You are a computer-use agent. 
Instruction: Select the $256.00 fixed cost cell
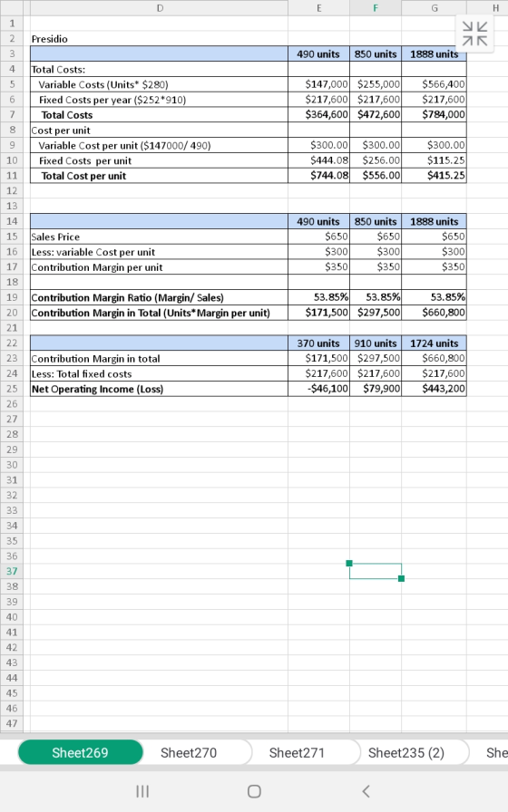(376, 160)
